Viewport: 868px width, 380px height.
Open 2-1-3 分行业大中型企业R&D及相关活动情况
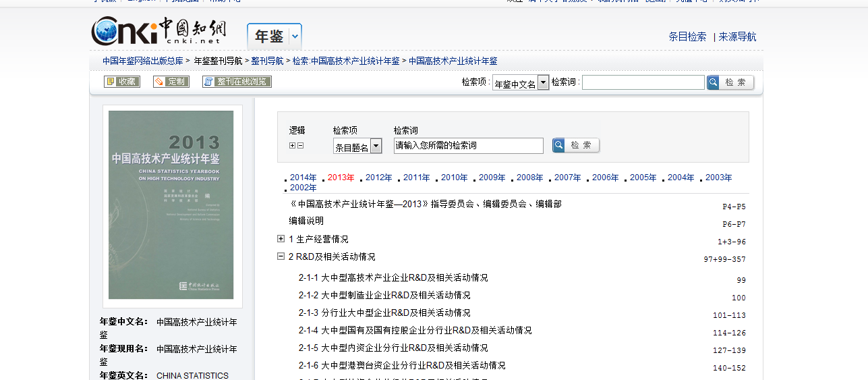click(384, 313)
